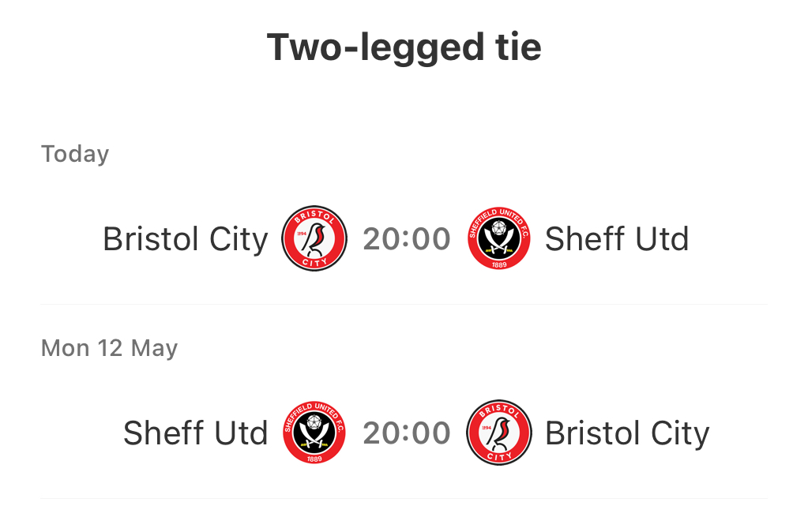Click Sheffield United crest in today's match
This screenshot has height=532, width=808.
pyautogui.click(x=499, y=238)
